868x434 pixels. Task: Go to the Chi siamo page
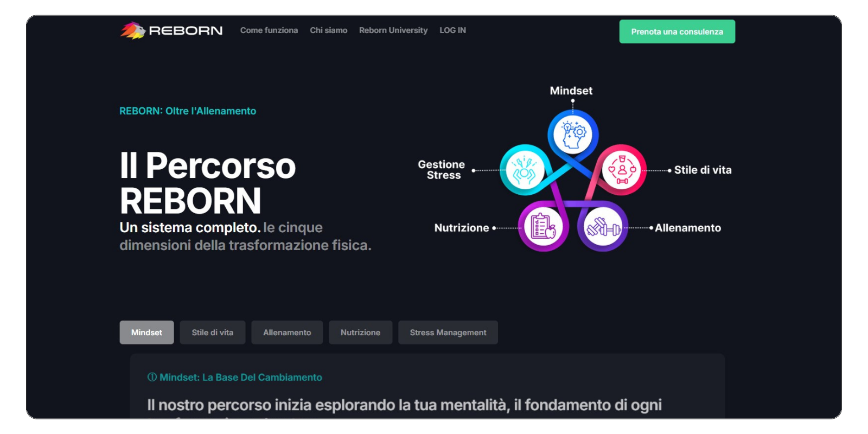[328, 30]
